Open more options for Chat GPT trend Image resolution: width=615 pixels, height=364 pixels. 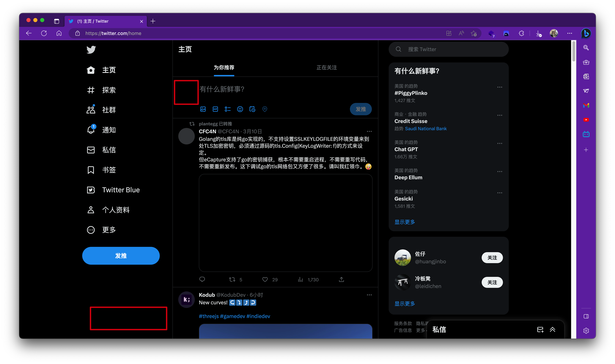(x=500, y=144)
